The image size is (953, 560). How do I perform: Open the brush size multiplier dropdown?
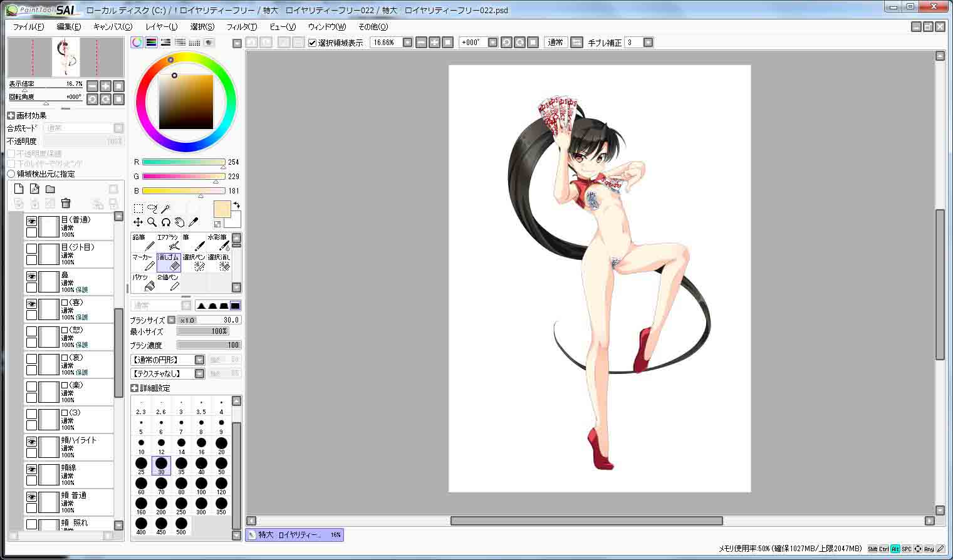[x=171, y=319]
